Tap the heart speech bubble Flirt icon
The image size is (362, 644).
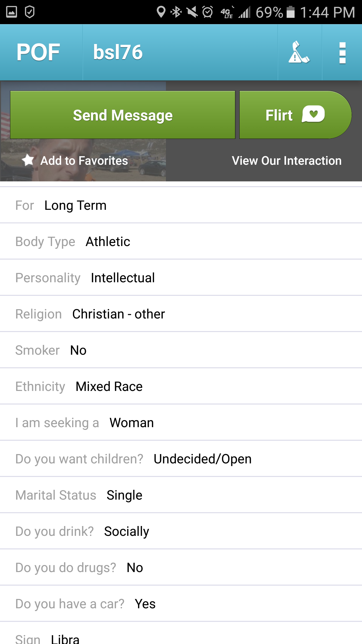point(313,114)
